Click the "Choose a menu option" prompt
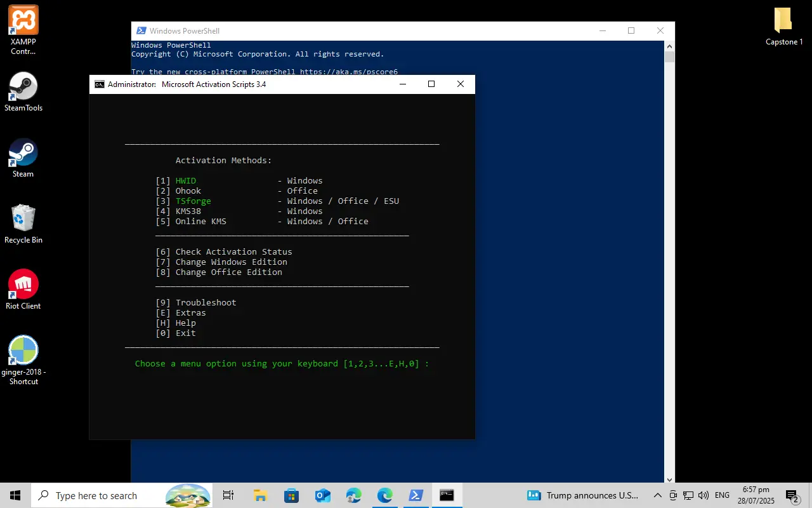The width and height of the screenshot is (812, 508). pyautogui.click(x=282, y=364)
